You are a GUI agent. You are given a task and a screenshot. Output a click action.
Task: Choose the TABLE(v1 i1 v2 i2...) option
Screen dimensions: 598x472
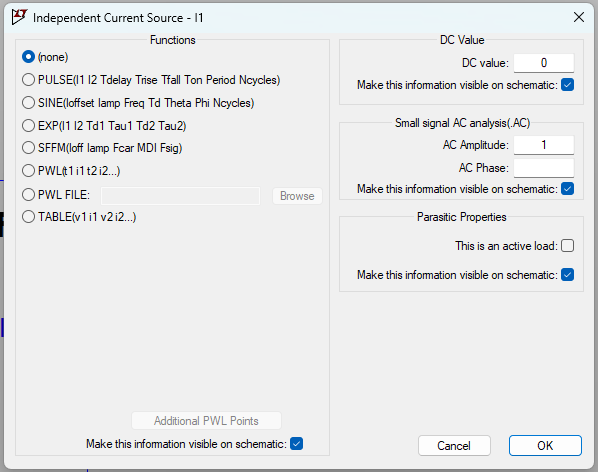[x=28, y=217]
